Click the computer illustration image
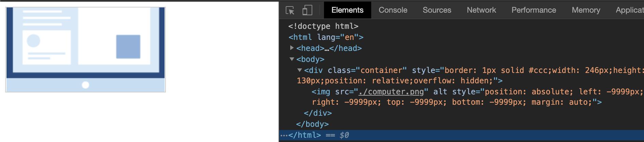 pos(86,49)
